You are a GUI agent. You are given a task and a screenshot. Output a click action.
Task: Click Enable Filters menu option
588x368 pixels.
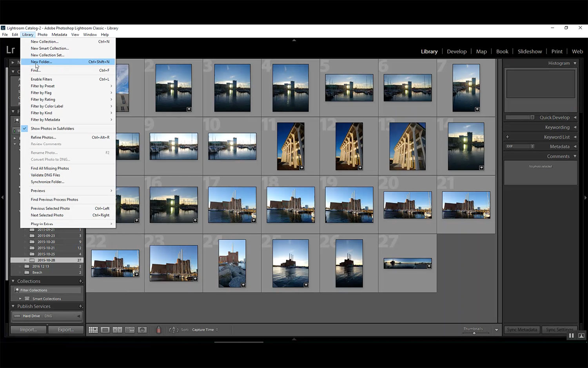click(42, 79)
